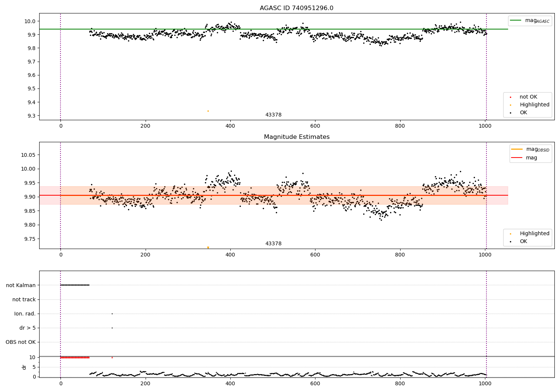Click the plot title AGASC ID 740951296.0

(296, 8)
